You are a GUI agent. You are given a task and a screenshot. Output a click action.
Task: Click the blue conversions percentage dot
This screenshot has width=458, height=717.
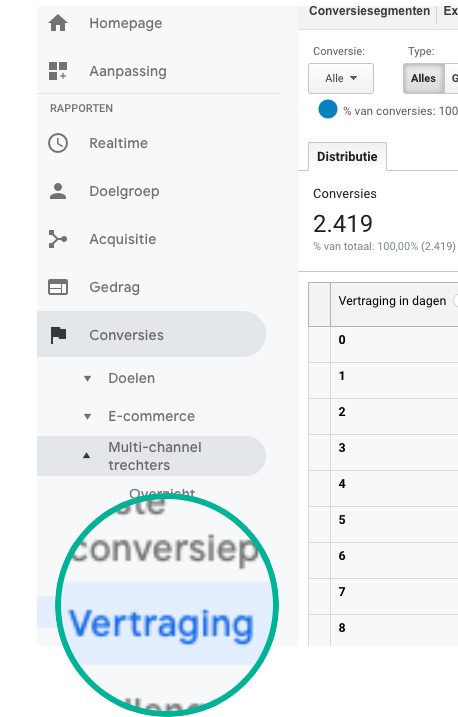click(328, 109)
